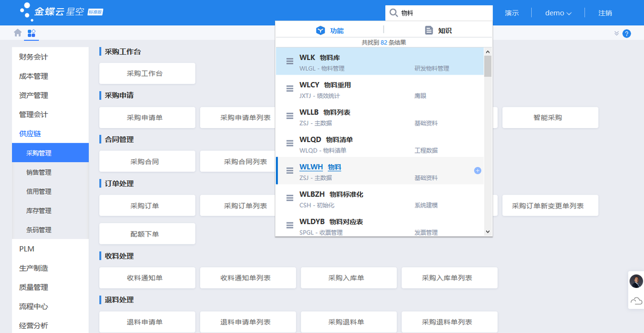Select the 功能 search tab
This screenshot has width=644, height=333.
(330, 30)
